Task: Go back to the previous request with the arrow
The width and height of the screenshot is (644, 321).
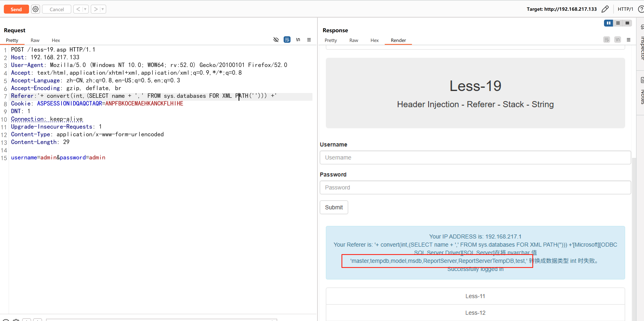Action: point(78,9)
